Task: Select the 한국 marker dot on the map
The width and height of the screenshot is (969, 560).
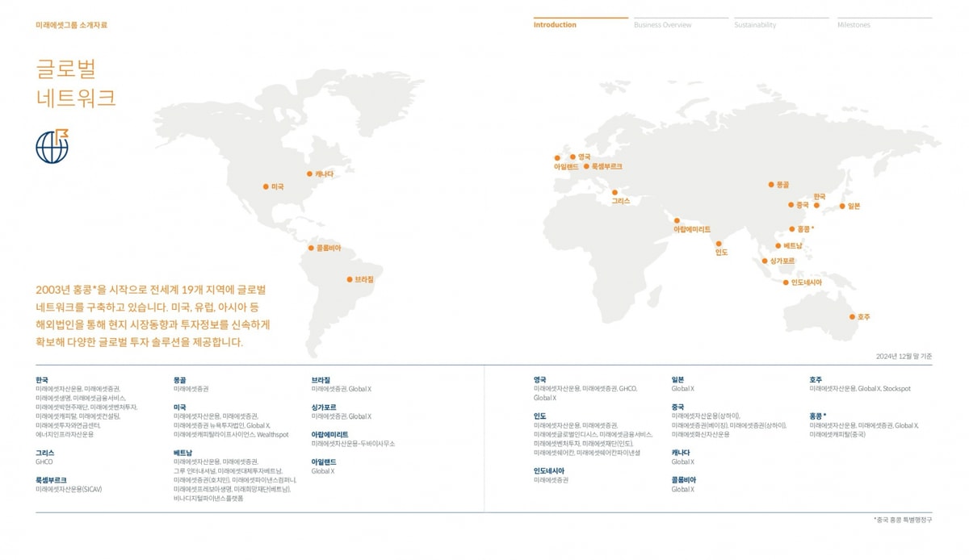Action: coord(816,205)
